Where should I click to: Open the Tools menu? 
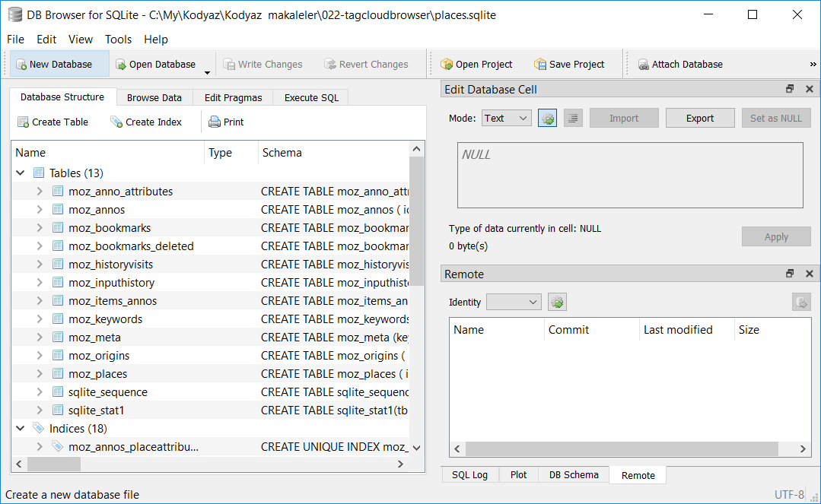pyautogui.click(x=119, y=40)
